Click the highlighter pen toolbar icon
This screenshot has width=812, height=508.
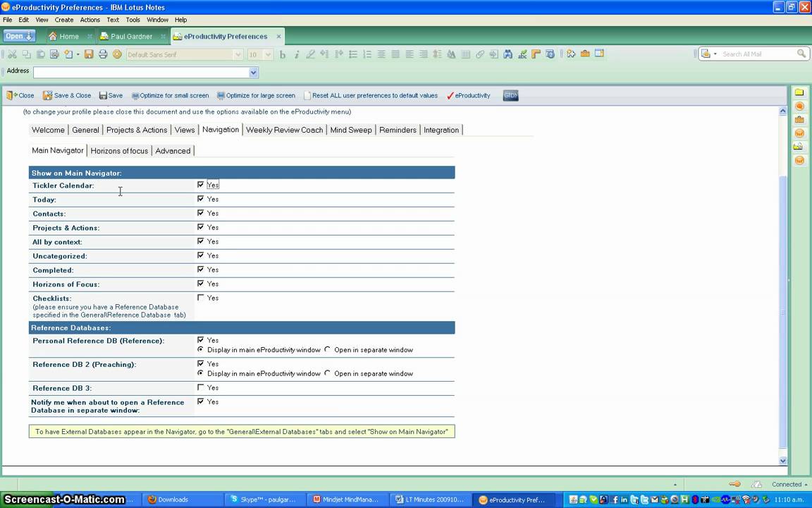(x=311, y=54)
